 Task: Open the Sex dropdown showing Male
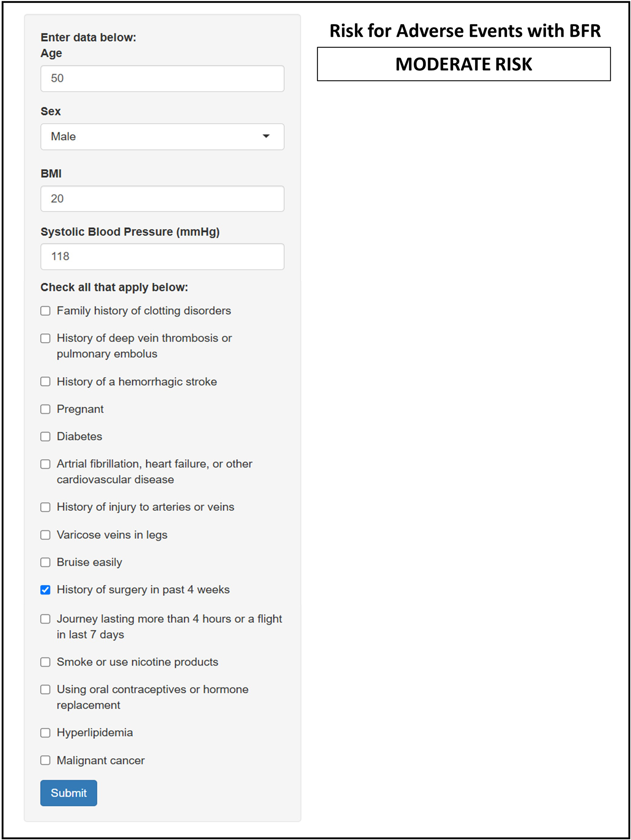[x=162, y=136]
